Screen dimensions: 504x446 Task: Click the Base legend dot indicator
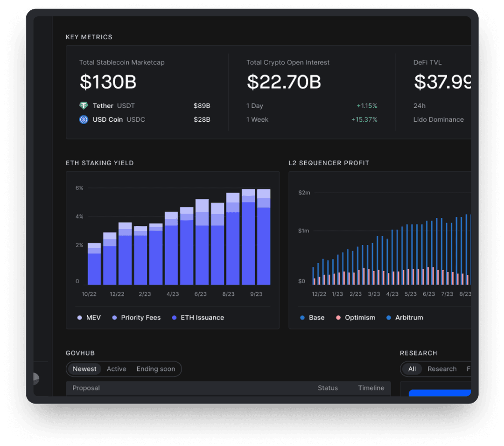(x=302, y=317)
